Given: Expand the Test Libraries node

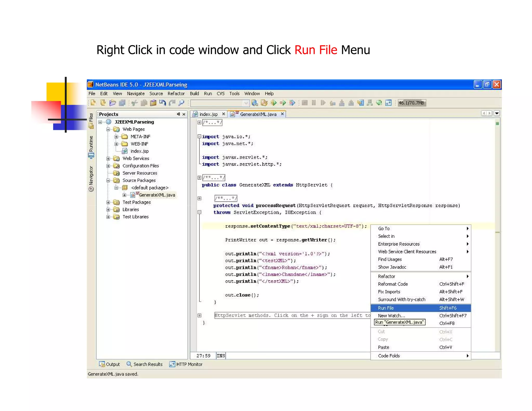Looking at the screenshot, I should [108, 217].
